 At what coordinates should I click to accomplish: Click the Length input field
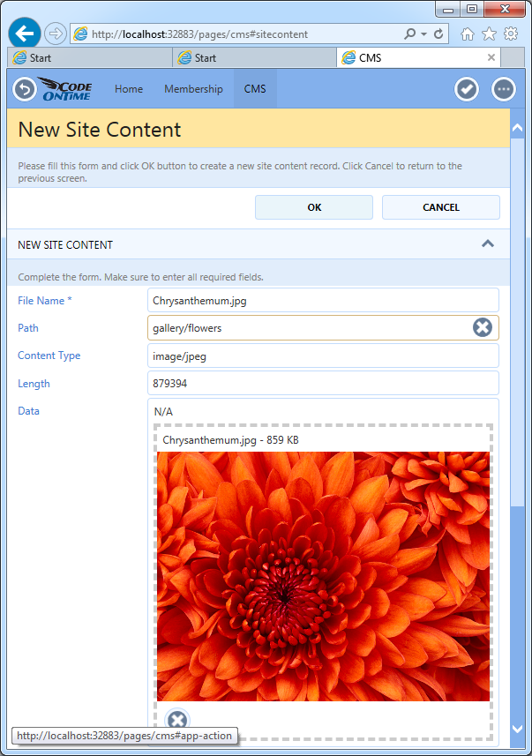pyautogui.click(x=323, y=384)
